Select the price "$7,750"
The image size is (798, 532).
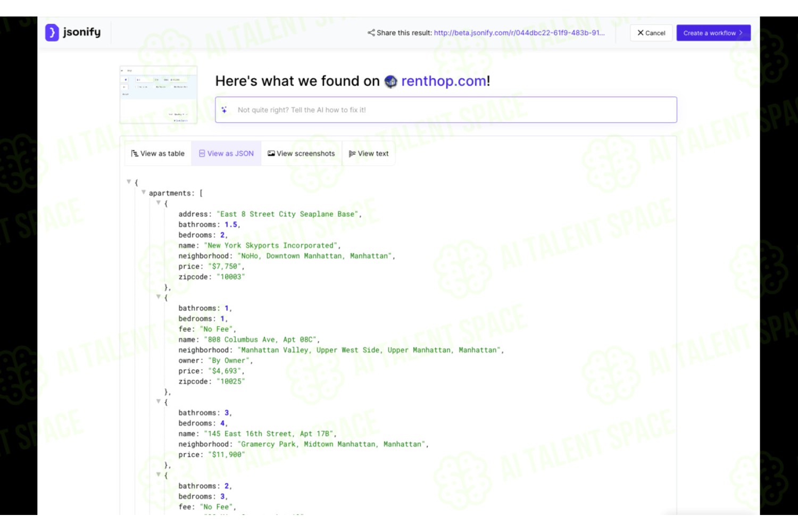225,267
